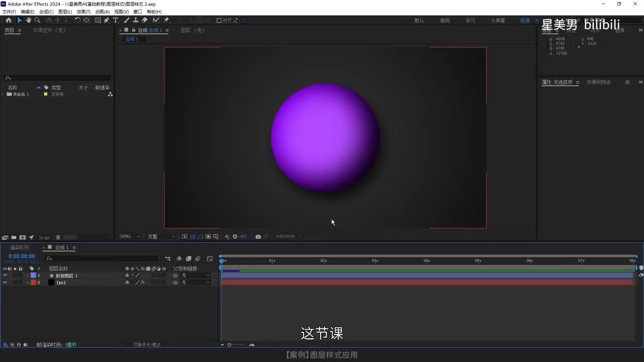Go to the Home screen icon

click(x=9, y=20)
